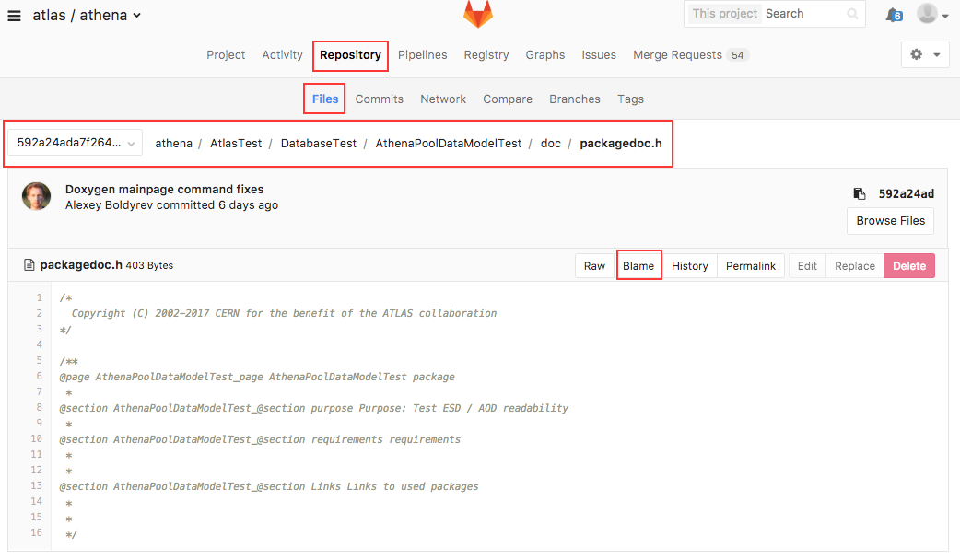Switch to the Pipelines tab
Screen dimensions: 960x560
tap(423, 55)
